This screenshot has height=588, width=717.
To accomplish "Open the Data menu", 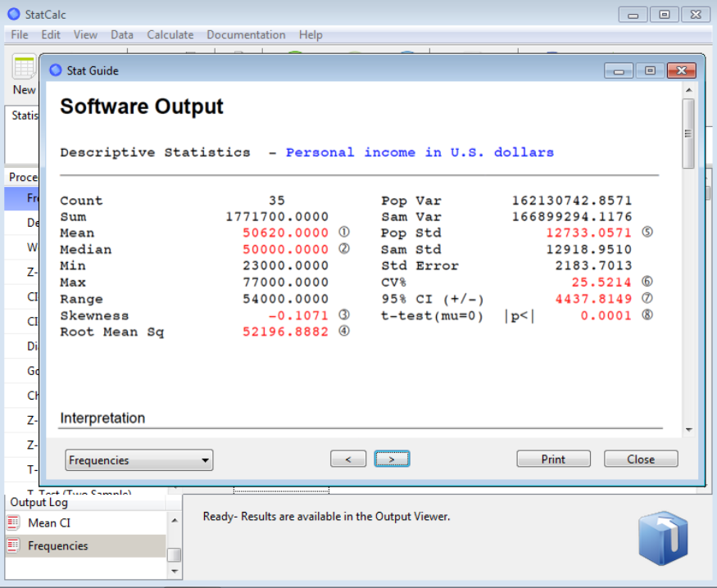I will pyautogui.click(x=122, y=34).
